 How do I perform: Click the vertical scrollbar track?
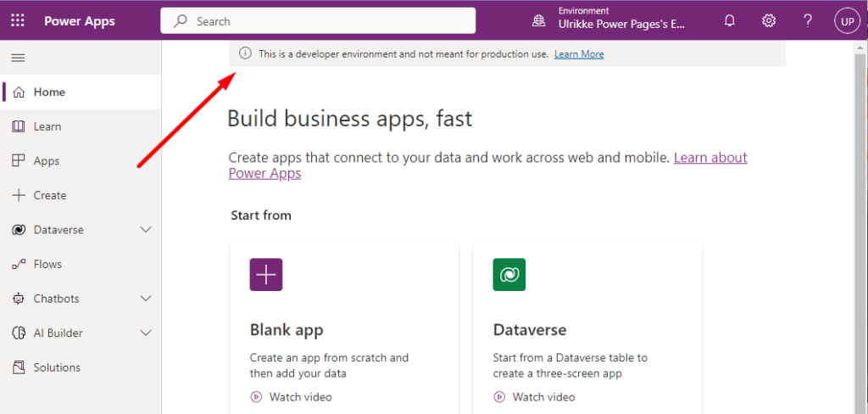(x=860, y=234)
